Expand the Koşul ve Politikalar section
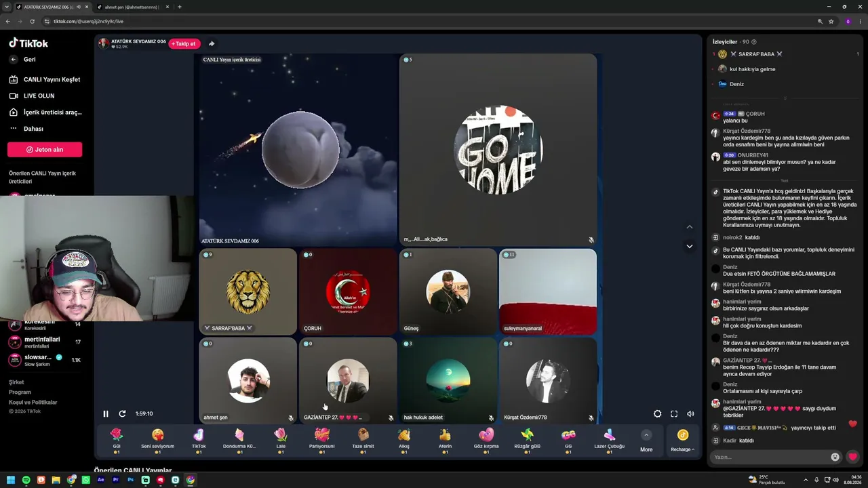This screenshot has height=488, width=868. tap(33, 403)
